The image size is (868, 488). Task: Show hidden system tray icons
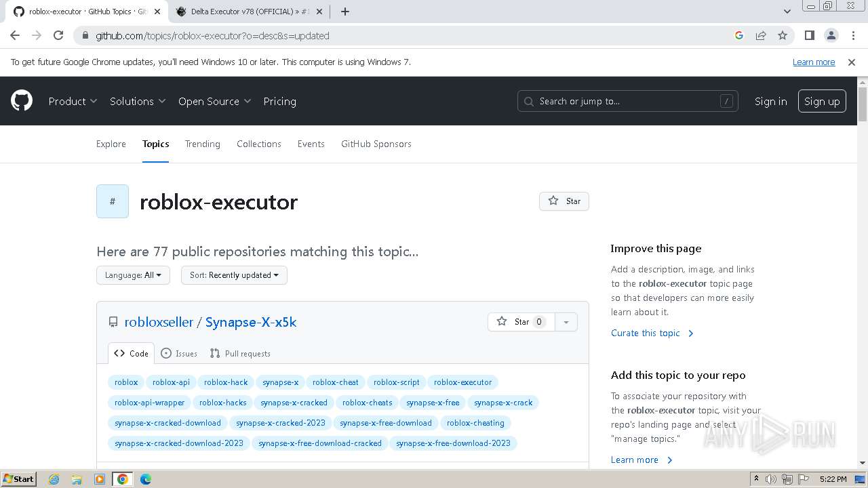(x=756, y=479)
